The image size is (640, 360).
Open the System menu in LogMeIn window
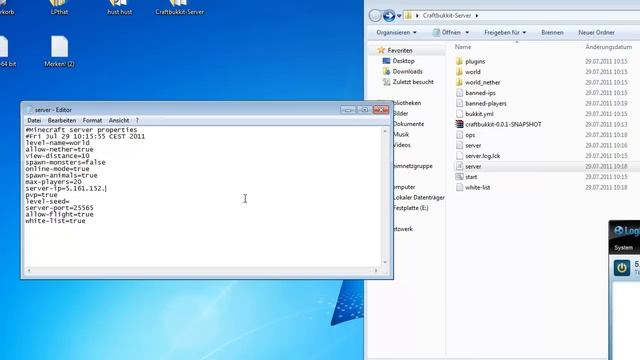click(623, 248)
